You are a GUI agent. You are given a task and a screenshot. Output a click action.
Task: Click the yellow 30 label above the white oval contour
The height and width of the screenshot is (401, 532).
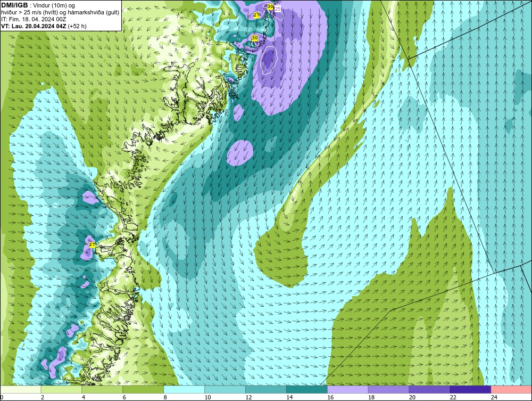tap(255, 38)
